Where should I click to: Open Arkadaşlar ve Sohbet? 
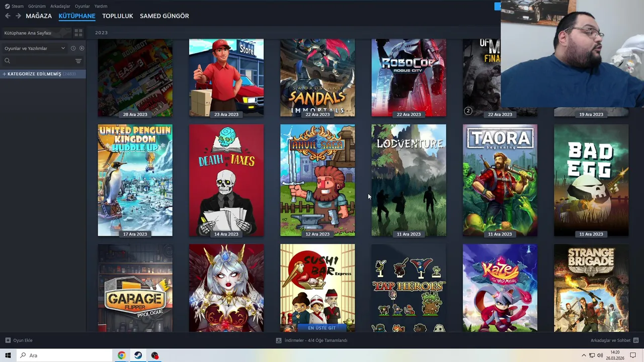tap(610, 340)
